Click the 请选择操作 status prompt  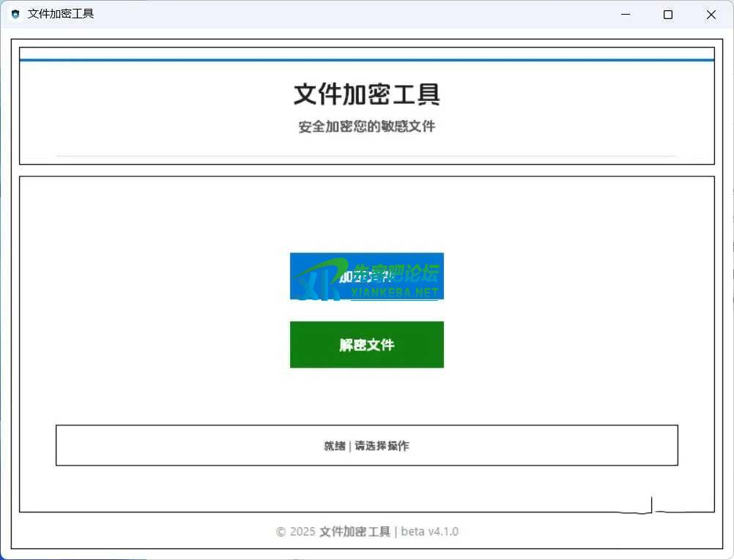(x=382, y=446)
